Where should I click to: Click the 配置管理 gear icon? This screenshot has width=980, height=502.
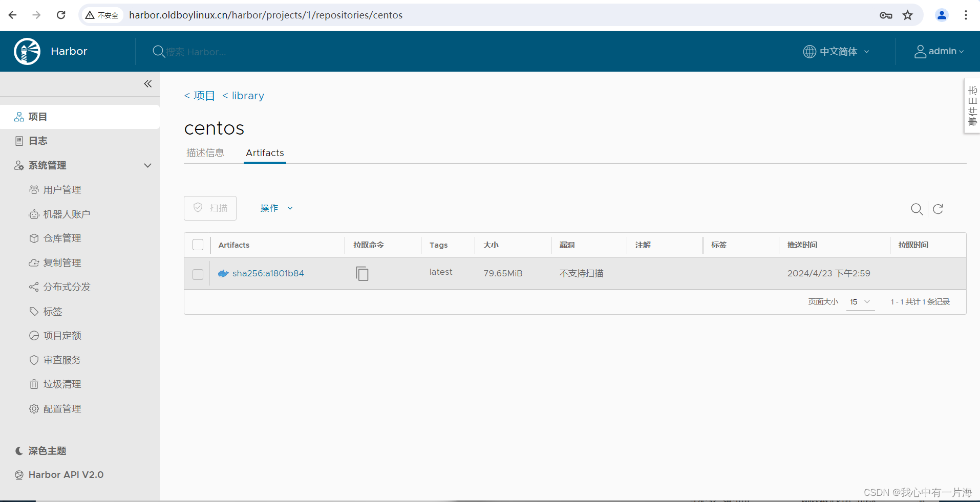pyautogui.click(x=34, y=409)
